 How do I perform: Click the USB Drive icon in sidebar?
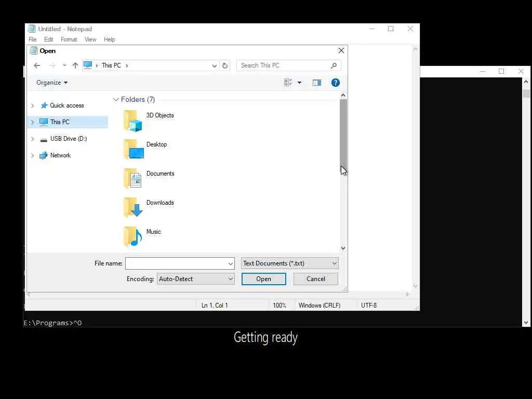[x=44, y=139]
